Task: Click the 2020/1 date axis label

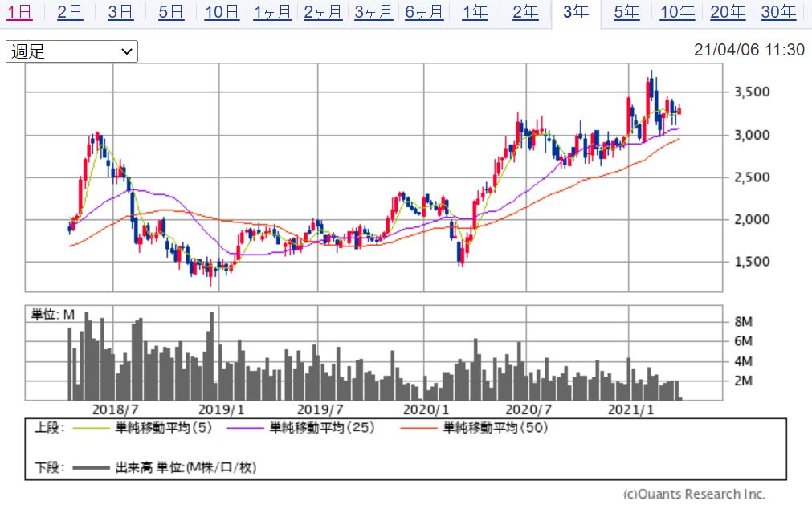Action: (426, 409)
